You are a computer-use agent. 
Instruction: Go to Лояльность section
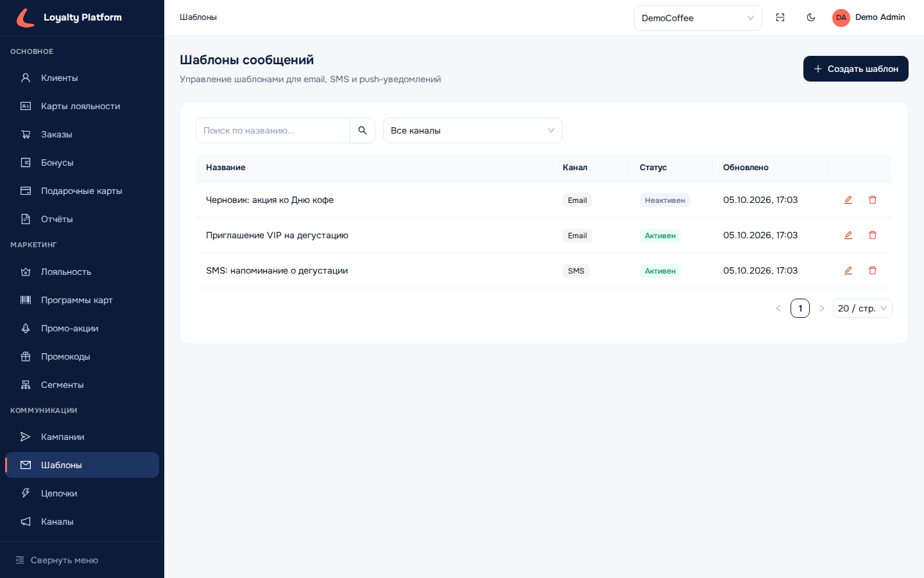click(82, 272)
